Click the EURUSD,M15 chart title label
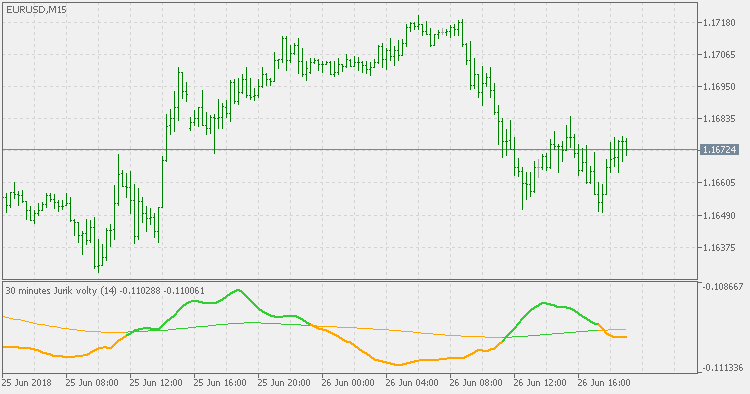Screen dimensions: 750x394 coord(36,9)
